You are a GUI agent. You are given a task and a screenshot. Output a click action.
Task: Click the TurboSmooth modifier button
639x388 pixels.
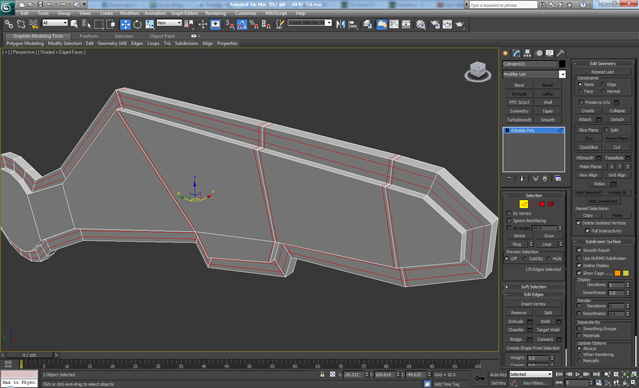tap(519, 120)
